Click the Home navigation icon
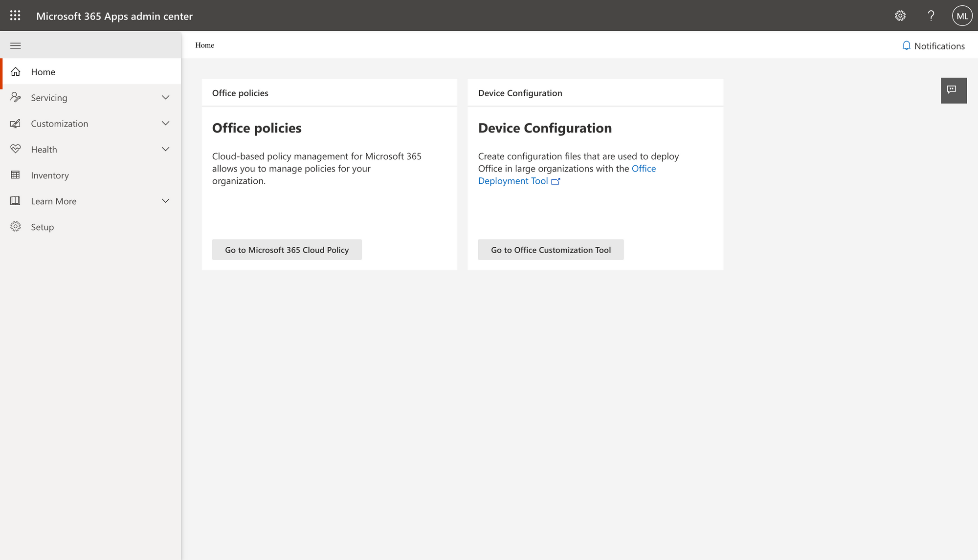This screenshot has width=978, height=560. (16, 71)
